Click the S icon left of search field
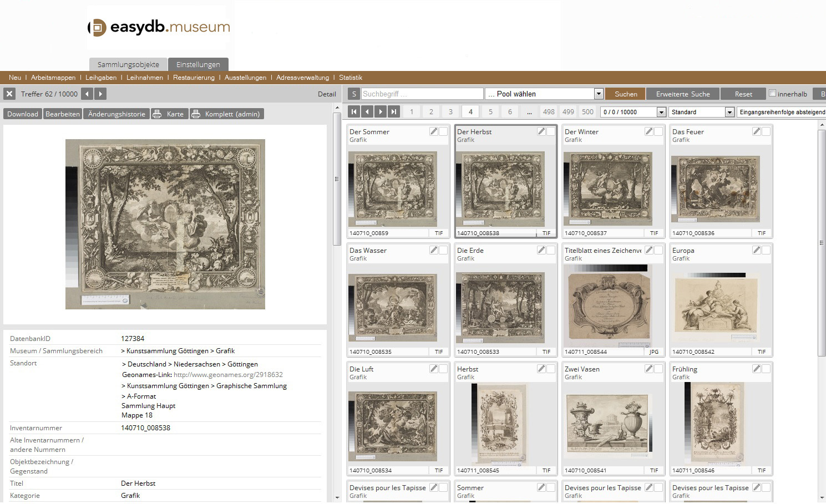This screenshot has width=826, height=504. click(354, 94)
